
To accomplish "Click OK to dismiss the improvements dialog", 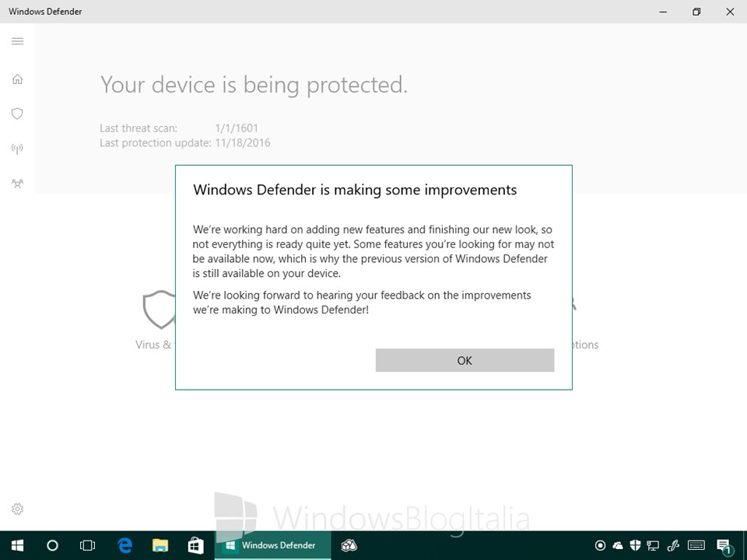I will coord(465,360).
